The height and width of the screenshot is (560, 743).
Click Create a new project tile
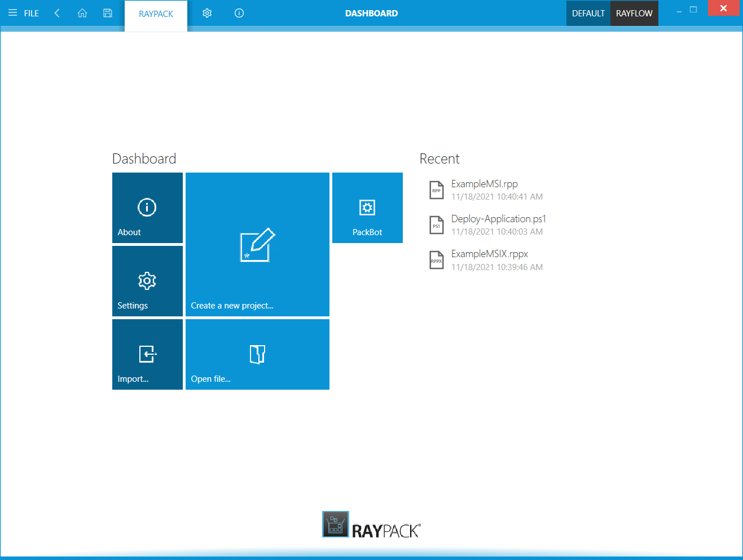257,244
